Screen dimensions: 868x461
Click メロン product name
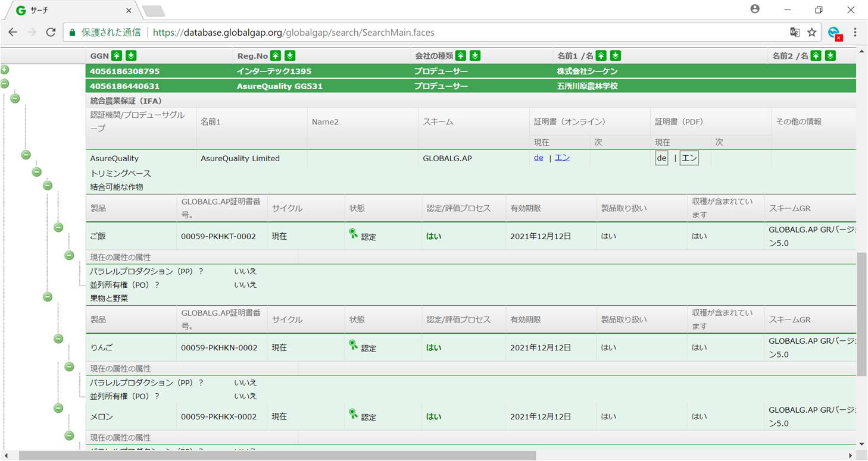101,416
